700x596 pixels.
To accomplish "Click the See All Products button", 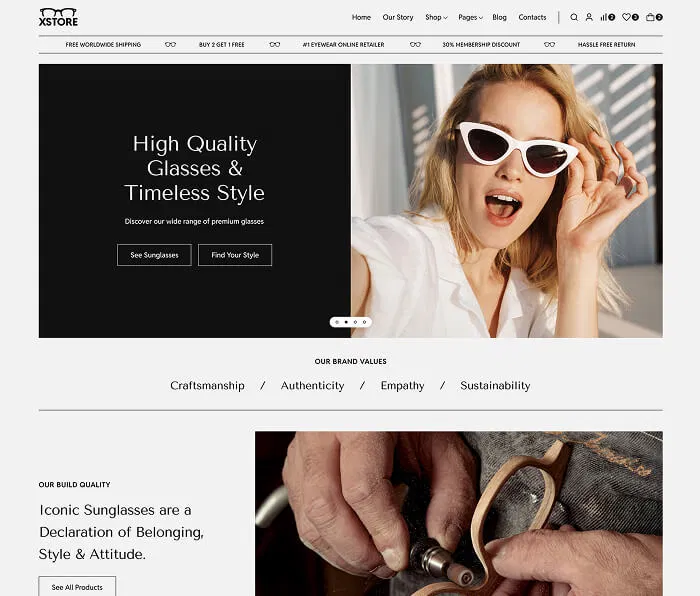I will pyautogui.click(x=77, y=587).
